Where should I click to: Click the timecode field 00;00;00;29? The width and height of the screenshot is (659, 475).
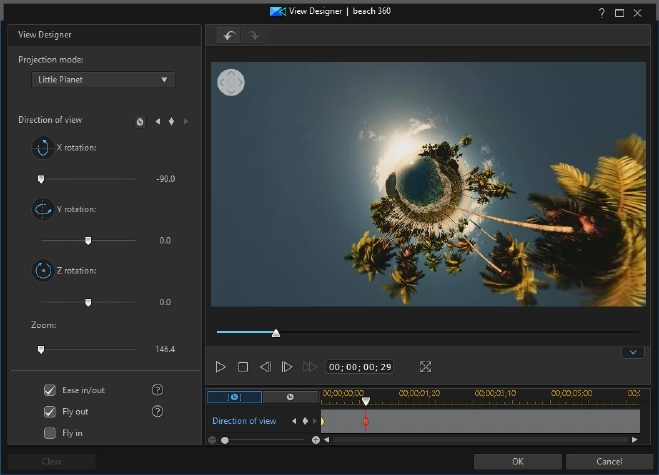click(x=360, y=367)
